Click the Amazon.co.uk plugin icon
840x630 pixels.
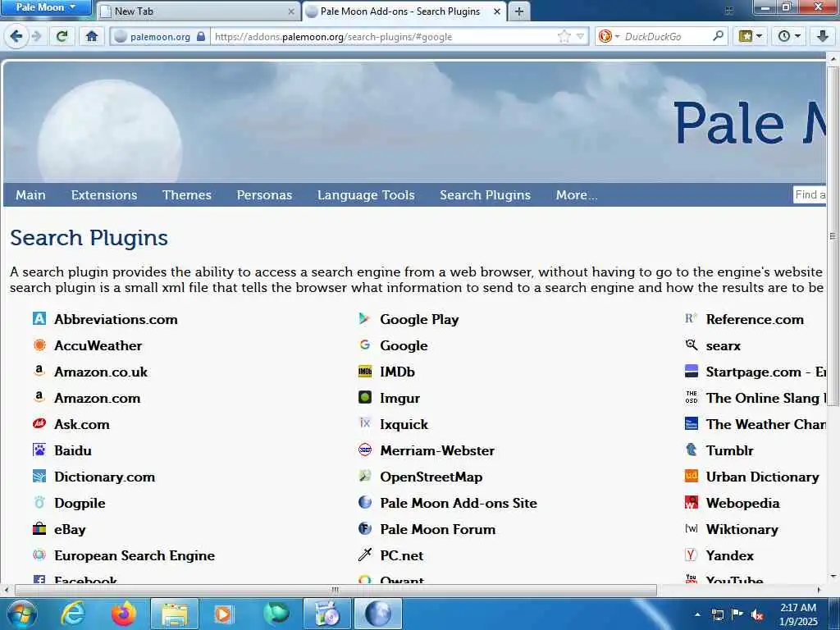click(39, 371)
